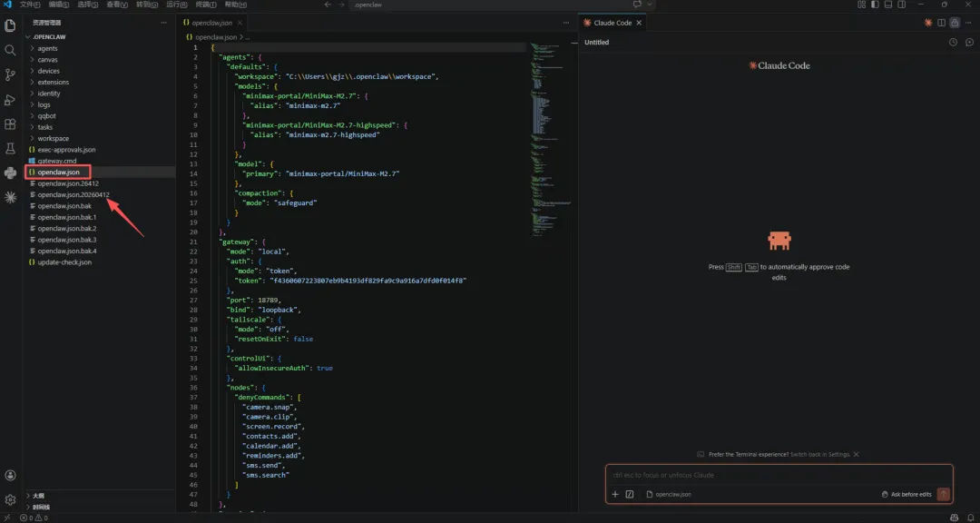Dismiss the Terminal experience notice
This screenshot has width=980, height=523.
click(x=857, y=454)
